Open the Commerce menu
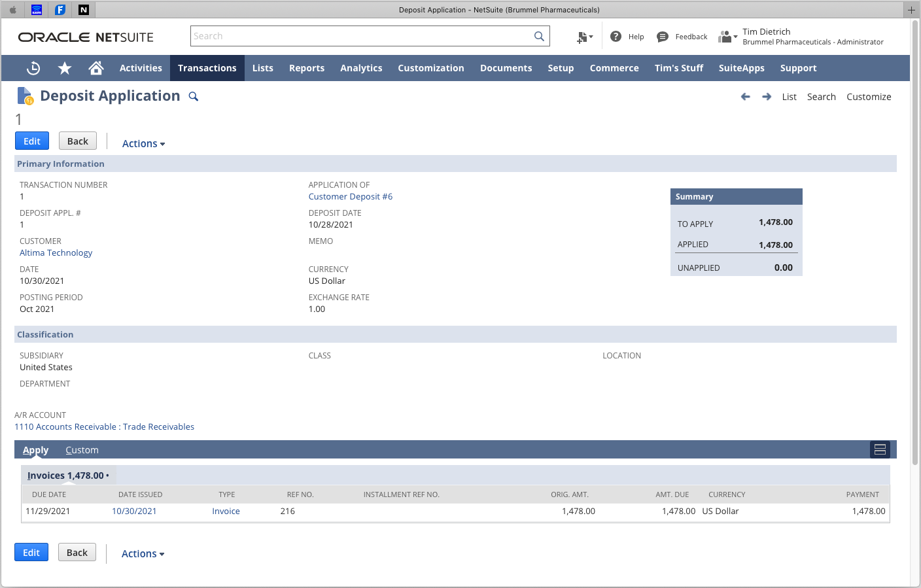 (614, 68)
